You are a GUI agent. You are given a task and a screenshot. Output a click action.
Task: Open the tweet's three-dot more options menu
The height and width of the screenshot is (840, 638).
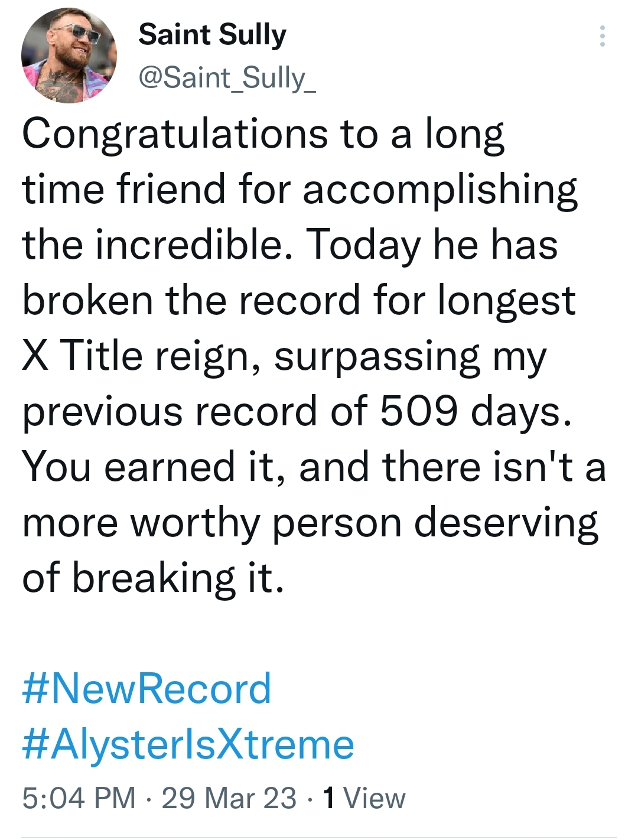click(x=602, y=37)
